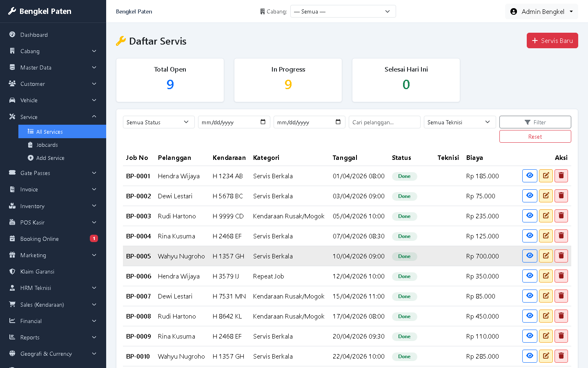Click the Booking Online notification badge
This screenshot has height=368, width=588.
click(94, 238)
